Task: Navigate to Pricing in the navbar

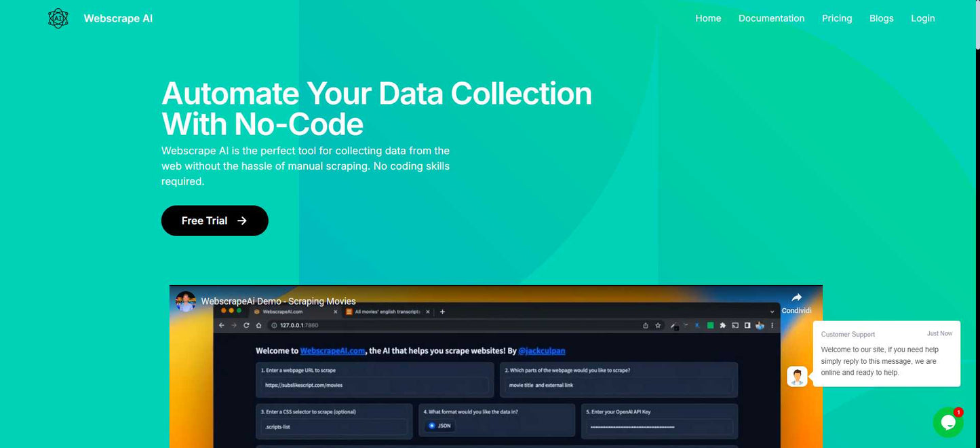Action: point(836,18)
